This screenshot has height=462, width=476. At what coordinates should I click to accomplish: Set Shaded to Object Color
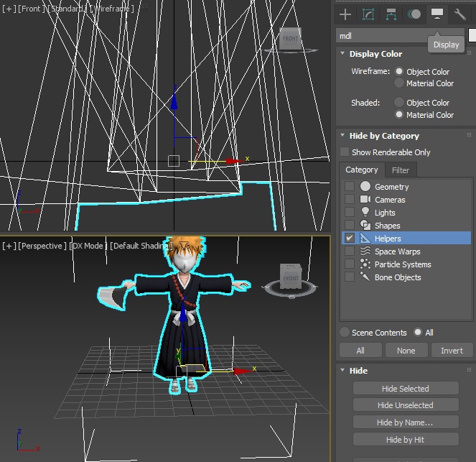399,102
